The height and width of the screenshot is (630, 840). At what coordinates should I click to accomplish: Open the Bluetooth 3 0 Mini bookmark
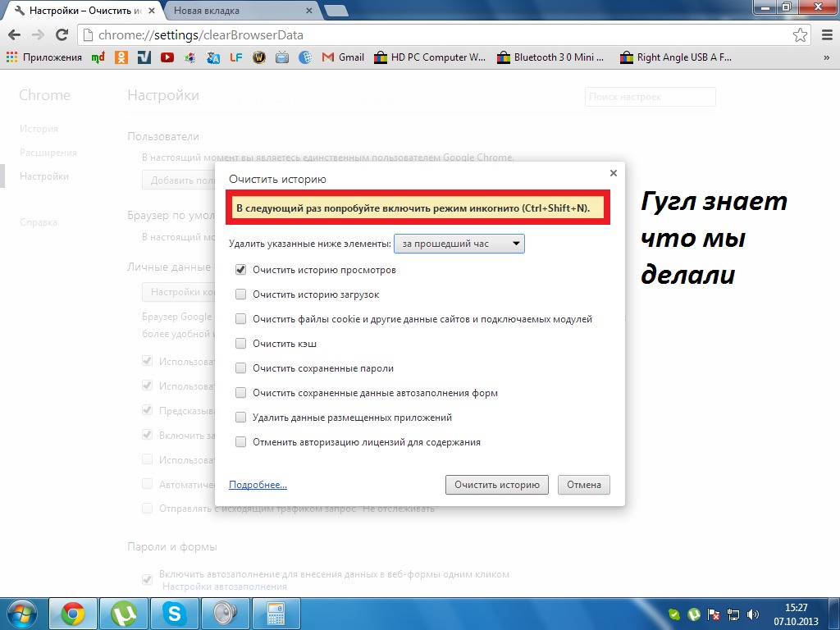[x=550, y=57]
